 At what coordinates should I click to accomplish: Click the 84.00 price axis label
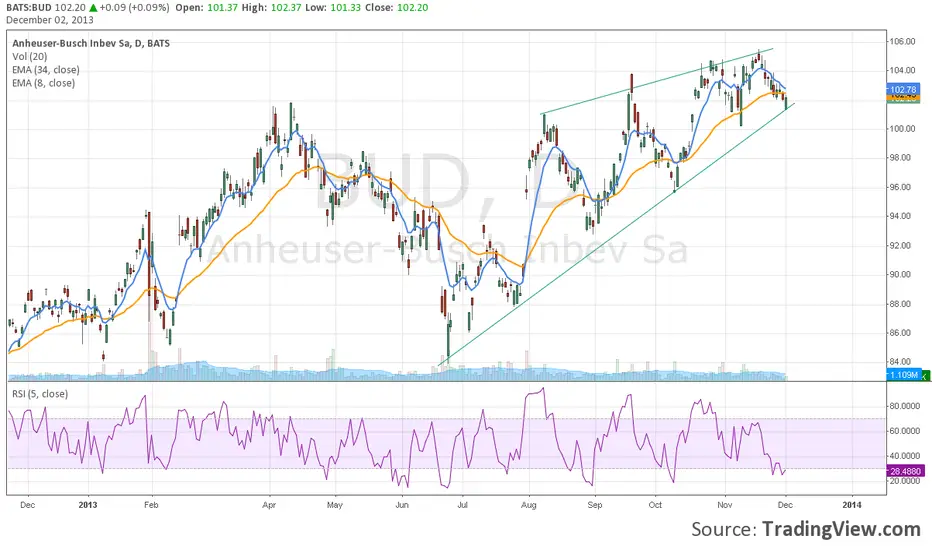pyautogui.click(x=902, y=362)
